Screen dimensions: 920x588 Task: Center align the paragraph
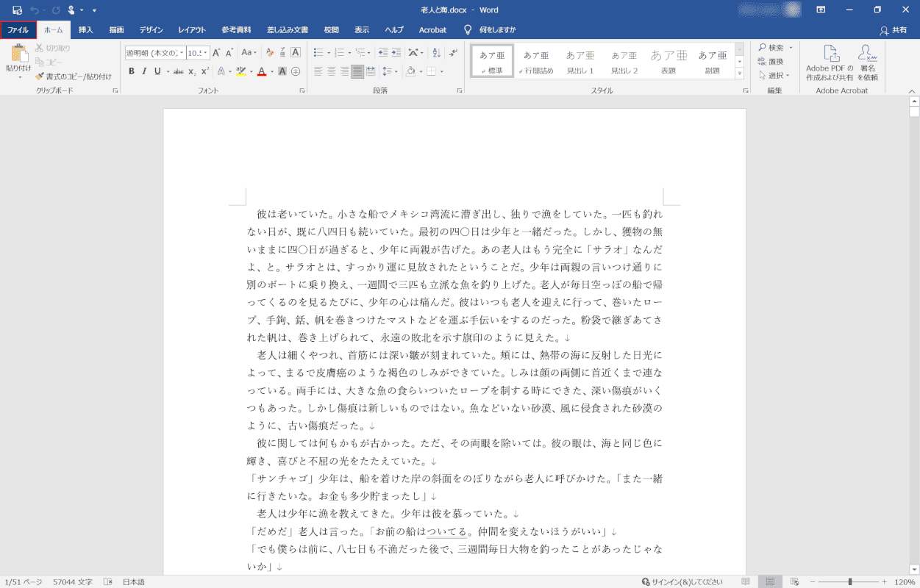tap(332, 71)
